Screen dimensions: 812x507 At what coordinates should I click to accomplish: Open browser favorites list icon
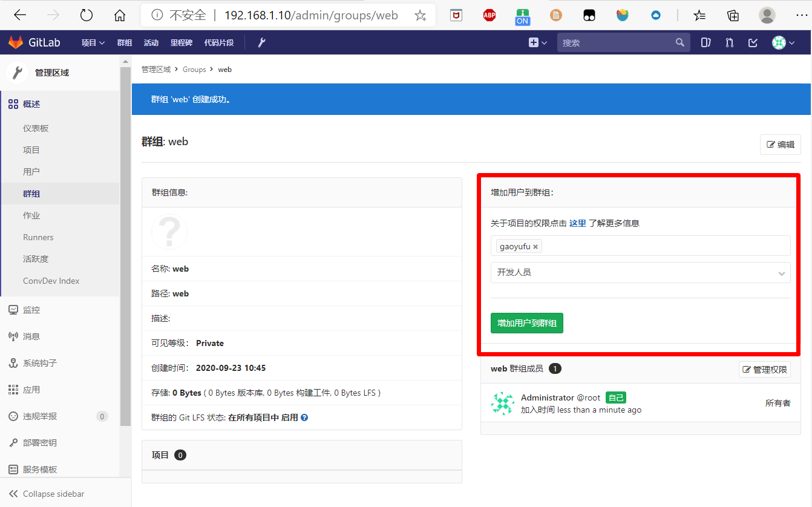coord(699,15)
